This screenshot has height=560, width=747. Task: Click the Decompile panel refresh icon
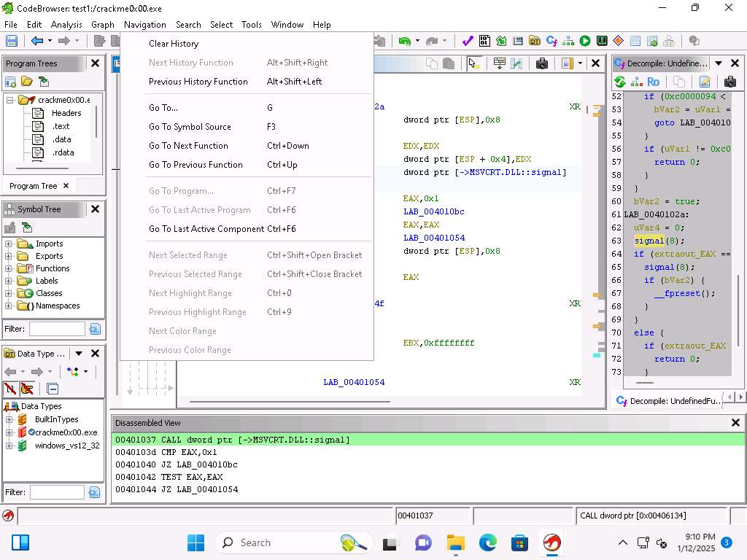[620, 82]
